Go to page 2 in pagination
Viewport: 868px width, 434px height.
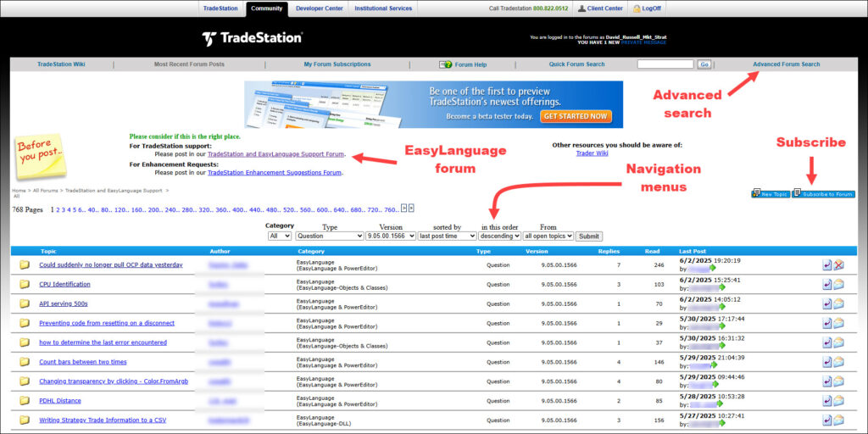coord(58,210)
